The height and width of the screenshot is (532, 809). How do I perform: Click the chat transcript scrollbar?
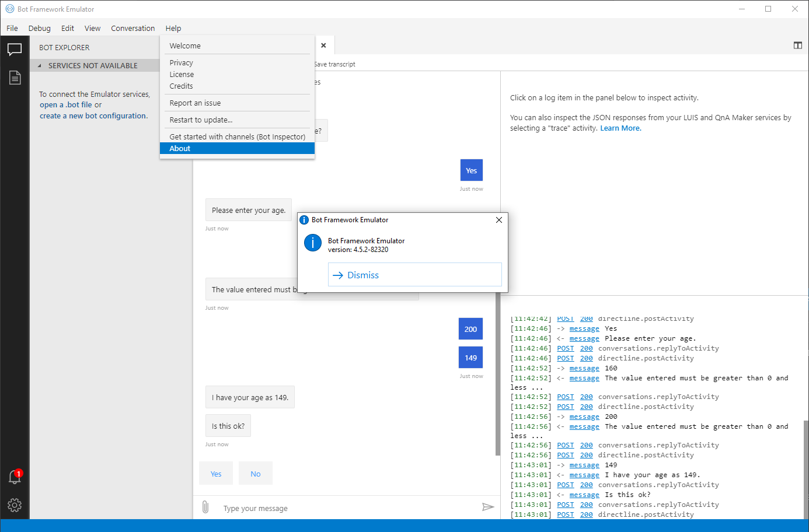point(497,373)
